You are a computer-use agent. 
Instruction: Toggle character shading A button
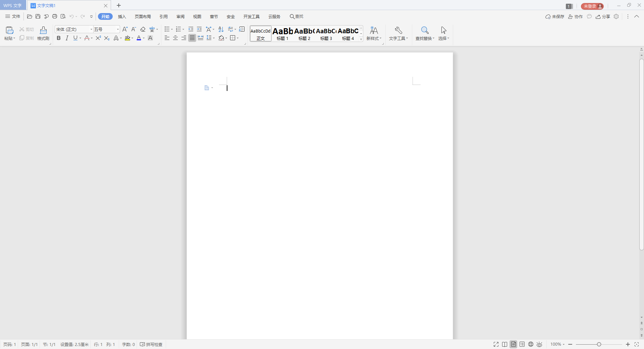tap(150, 38)
